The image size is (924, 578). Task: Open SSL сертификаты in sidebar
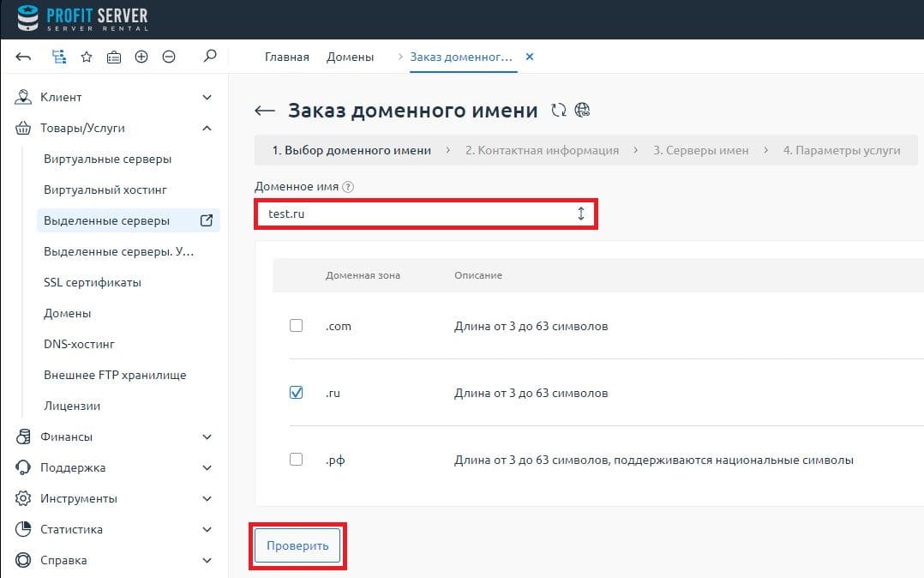tap(93, 282)
